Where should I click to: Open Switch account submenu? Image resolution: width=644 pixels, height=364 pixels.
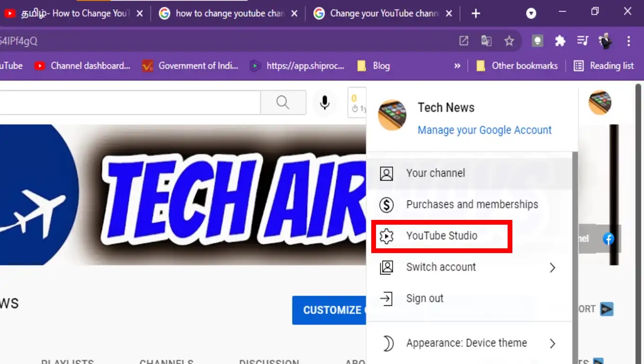[469, 267]
